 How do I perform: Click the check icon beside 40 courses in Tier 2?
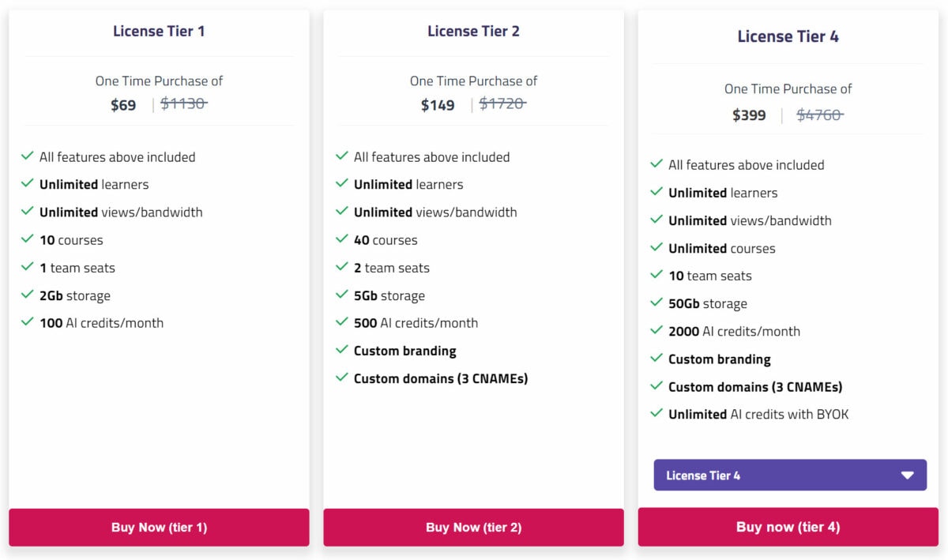(x=341, y=239)
